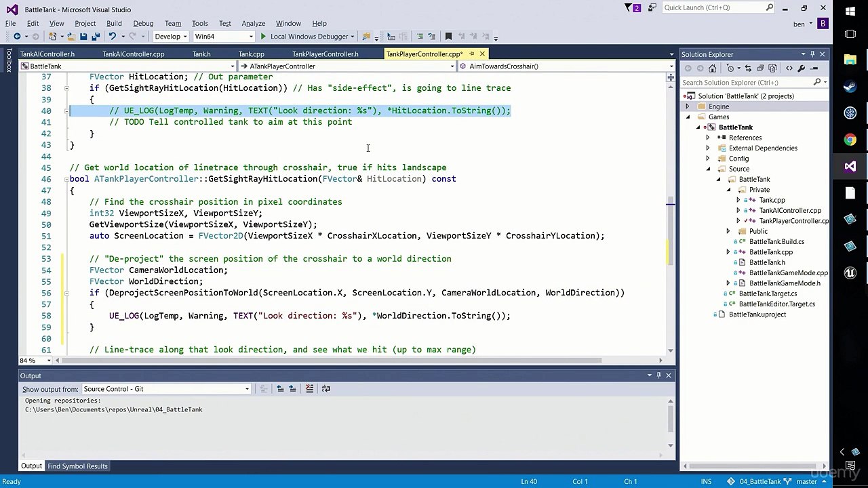Click the Pending Changes Filter clock icon
The image size is (868, 488).
pos(730,68)
